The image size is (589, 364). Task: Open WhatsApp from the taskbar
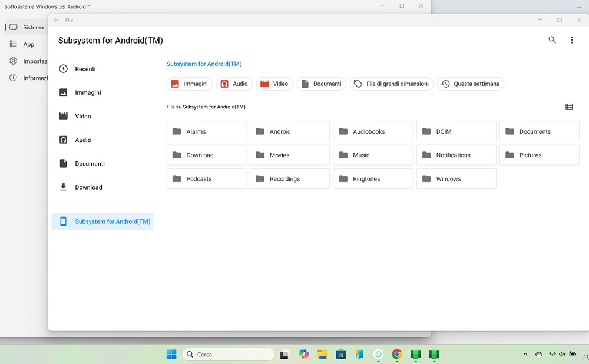(378, 354)
